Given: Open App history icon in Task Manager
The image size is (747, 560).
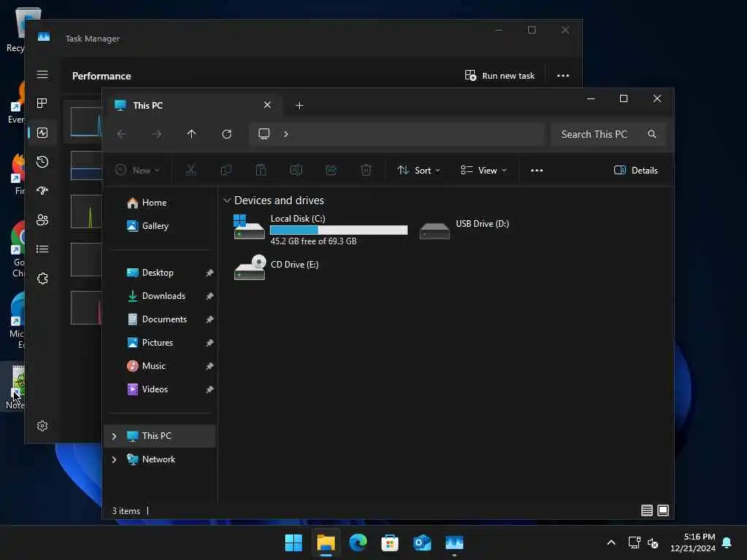Looking at the screenshot, I should click(42, 162).
